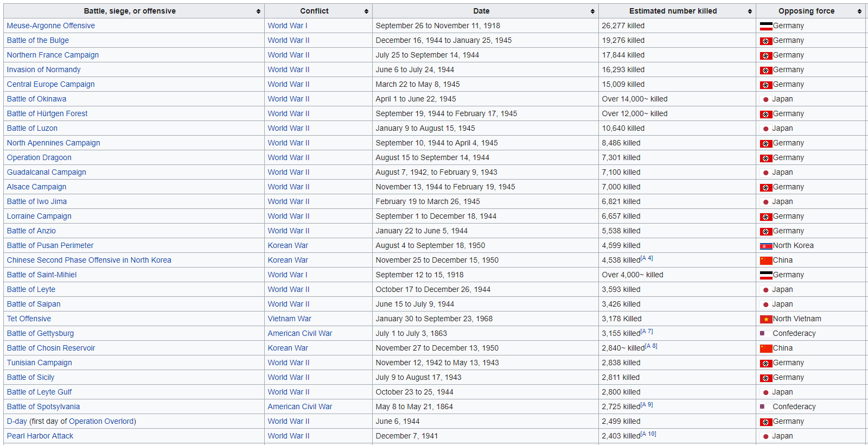Sort table by Battle, siege, or offensive column
868x445 pixels.
click(258, 11)
